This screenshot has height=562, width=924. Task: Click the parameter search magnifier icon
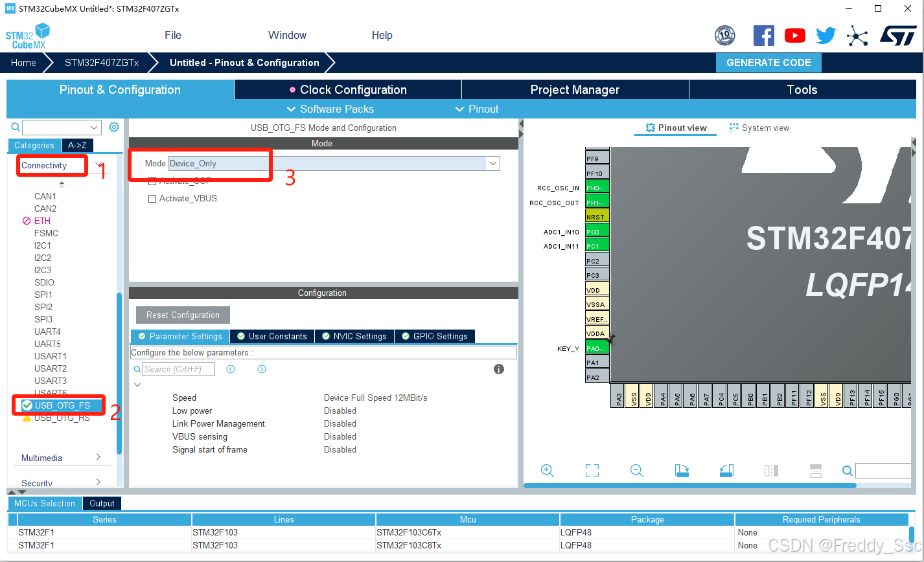(137, 369)
